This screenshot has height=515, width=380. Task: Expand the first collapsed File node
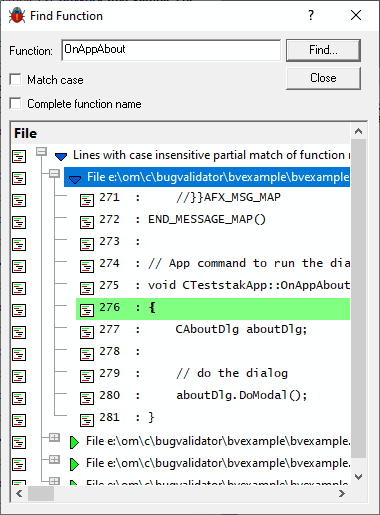(54, 437)
